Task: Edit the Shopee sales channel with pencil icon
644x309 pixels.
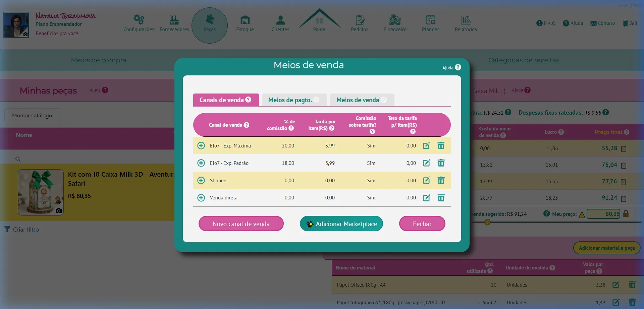Action: point(426,180)
